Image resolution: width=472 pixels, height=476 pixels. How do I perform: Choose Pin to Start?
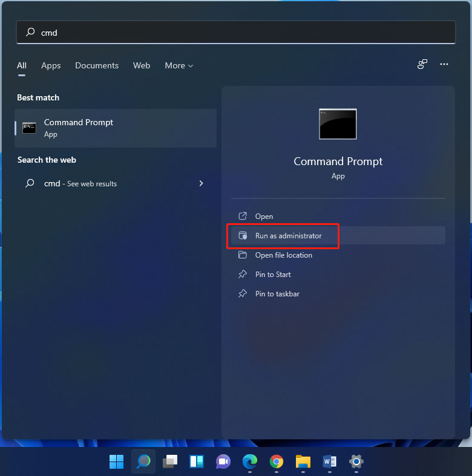coord(273,275)
